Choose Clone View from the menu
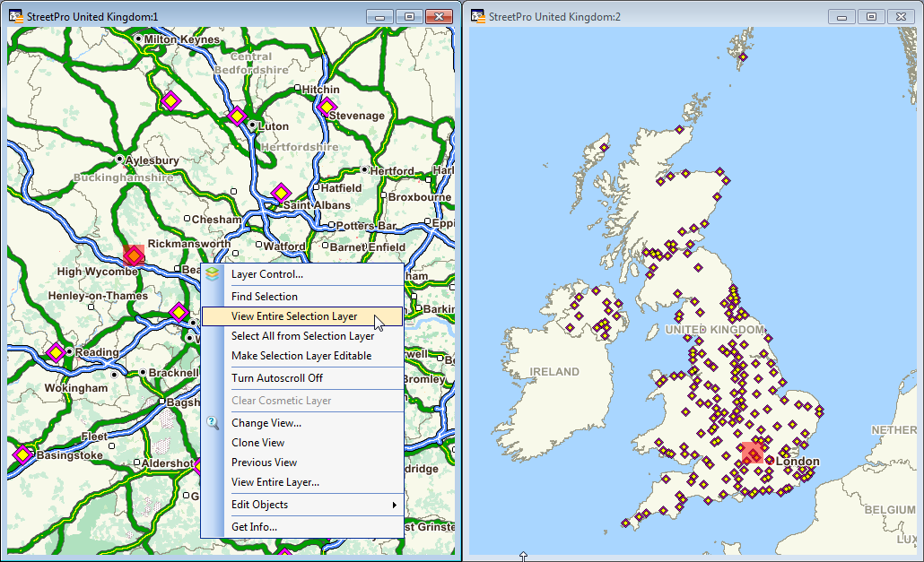 [x=302, y=443]
